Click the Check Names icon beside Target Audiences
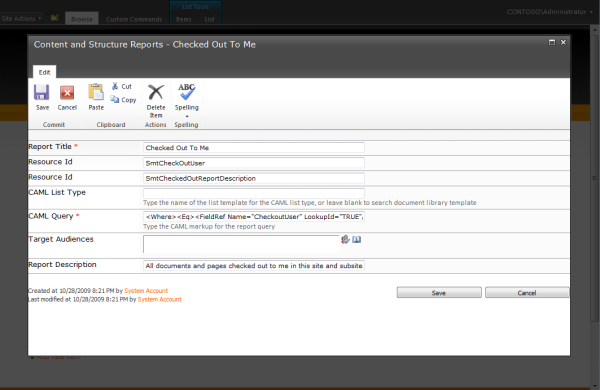600x390 pixels. (x=345, y=240)
